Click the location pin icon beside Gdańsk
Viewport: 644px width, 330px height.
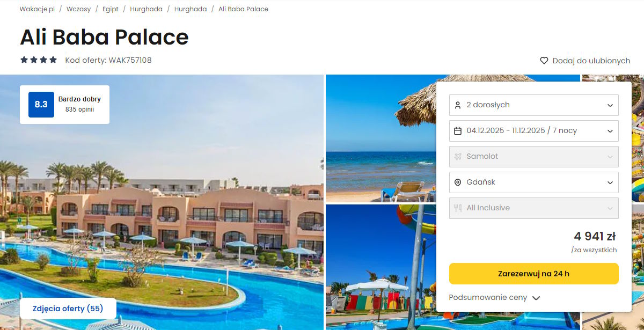[x=458, y=182]
